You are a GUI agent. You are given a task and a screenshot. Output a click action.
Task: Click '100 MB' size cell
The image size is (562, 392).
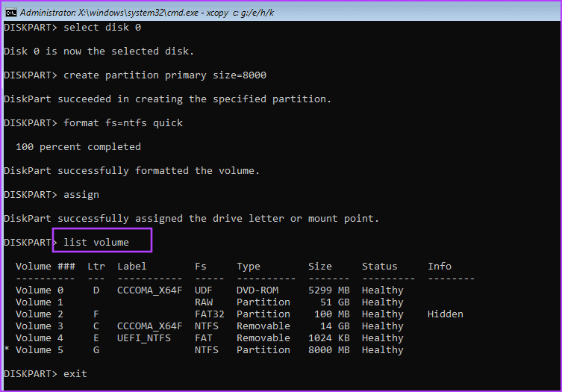332,314
